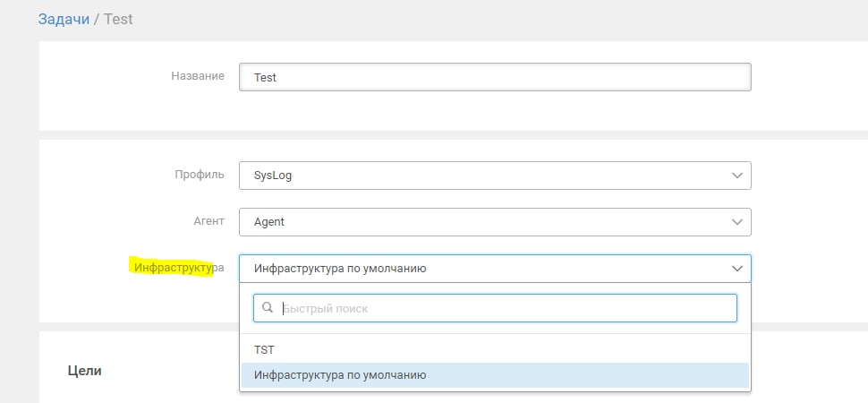868x403 pixels.
Task: Click the SysLog text in Профиль field
Action: (272, 176)
